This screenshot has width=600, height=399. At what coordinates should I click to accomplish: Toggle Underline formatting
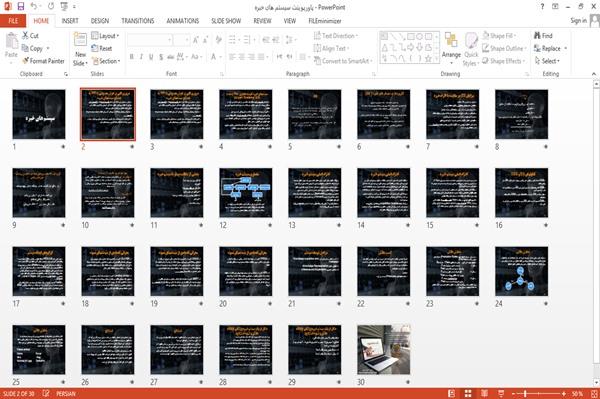click(x=151, y=57)
